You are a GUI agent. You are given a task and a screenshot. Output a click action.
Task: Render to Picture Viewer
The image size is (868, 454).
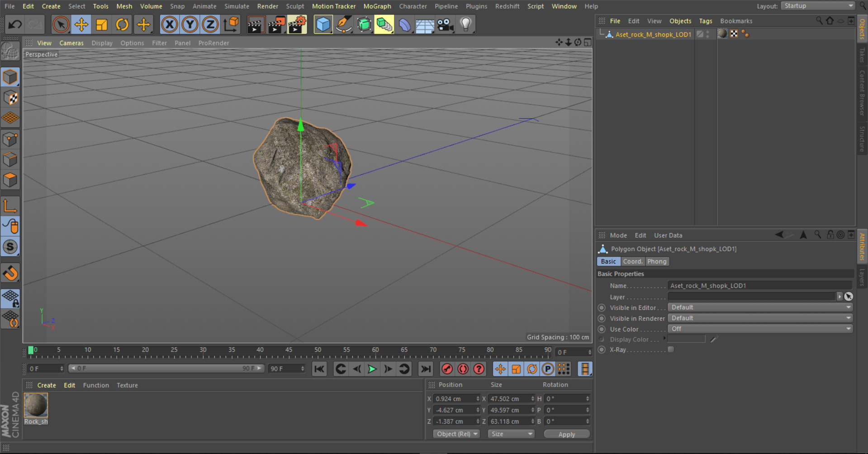(276, 24)
